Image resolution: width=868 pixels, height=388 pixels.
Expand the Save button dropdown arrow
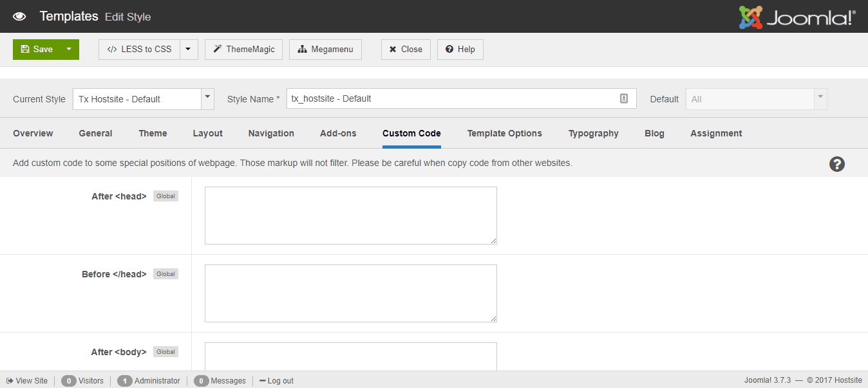tap(69, 49)
